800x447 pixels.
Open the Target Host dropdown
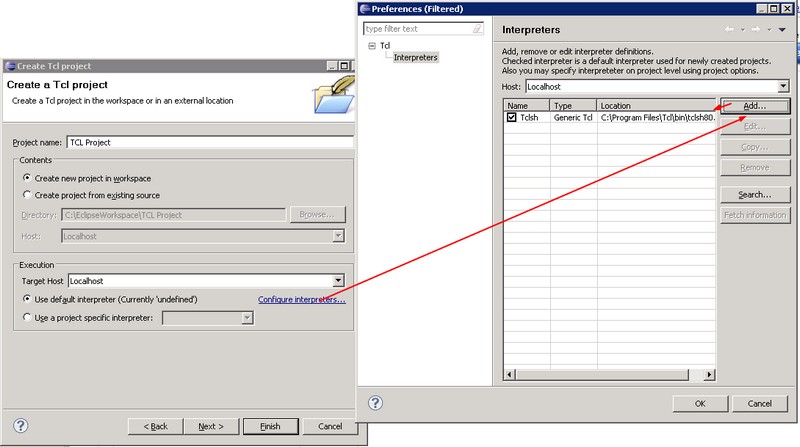339,282
